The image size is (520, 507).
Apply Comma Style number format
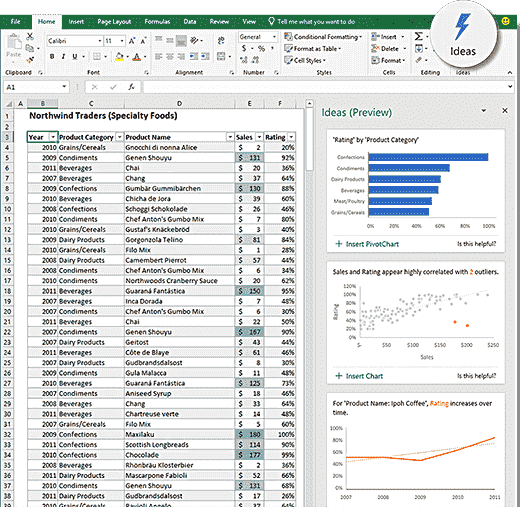(x=273, y=49)
